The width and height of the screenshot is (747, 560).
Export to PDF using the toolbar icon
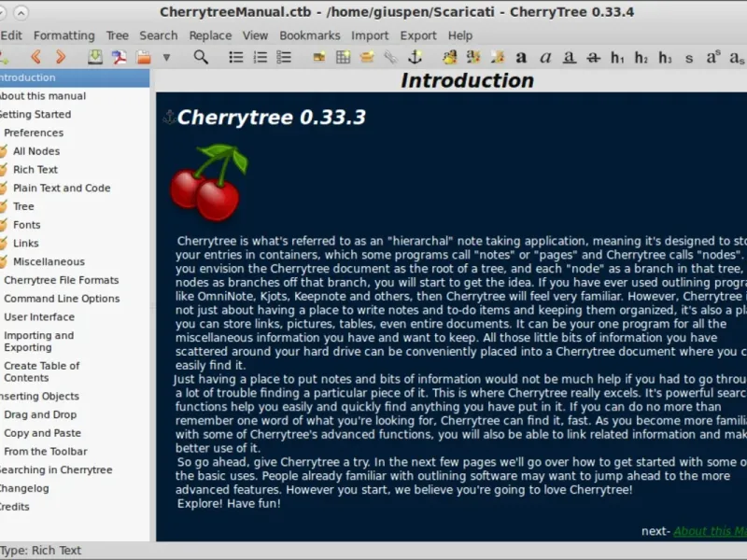click(x=120, y=57)
